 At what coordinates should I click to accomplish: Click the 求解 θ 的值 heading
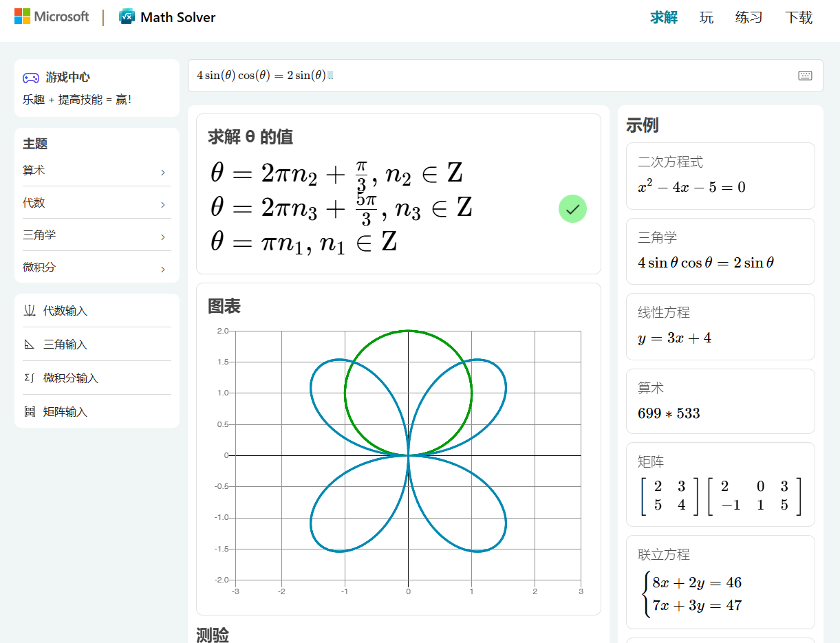pos(250,137)
